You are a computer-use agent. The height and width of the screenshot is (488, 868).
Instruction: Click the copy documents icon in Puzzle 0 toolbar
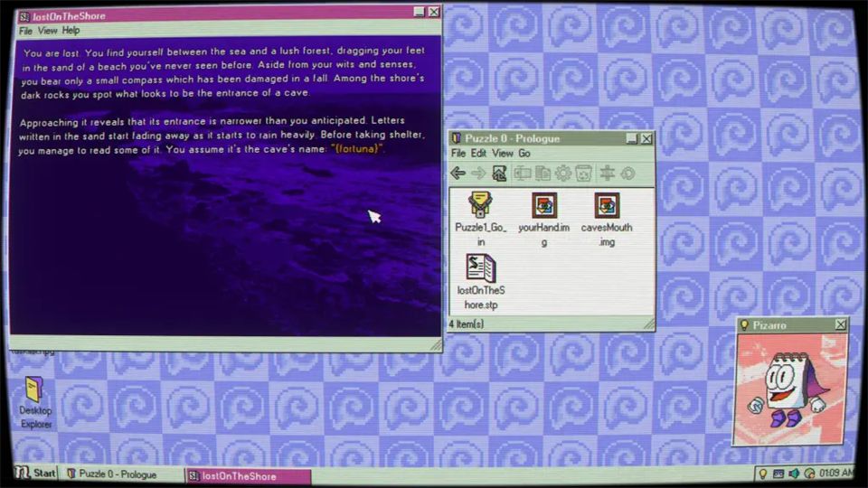point(543,174)
